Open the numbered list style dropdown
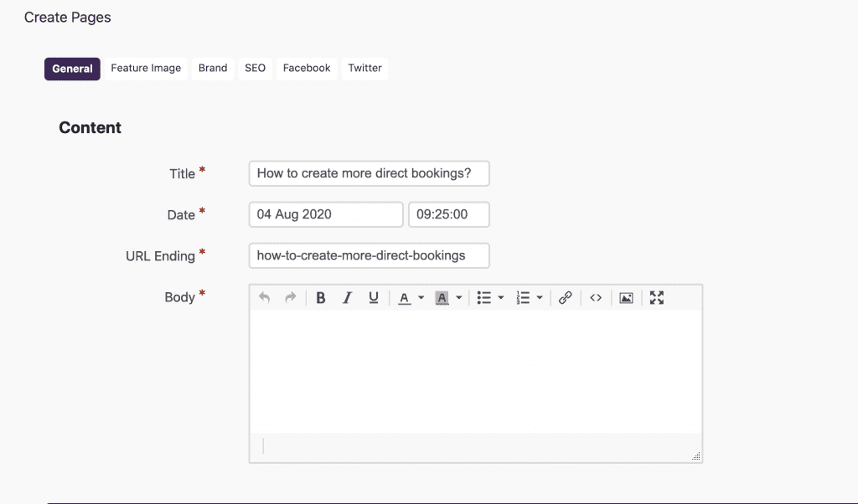 pos(540,298)
